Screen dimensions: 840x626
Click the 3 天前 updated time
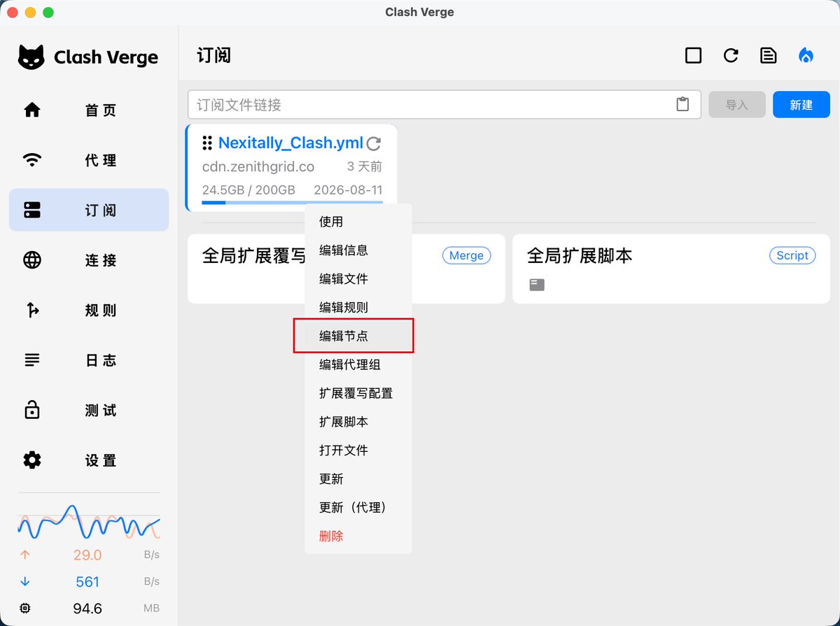pos(365,167)
